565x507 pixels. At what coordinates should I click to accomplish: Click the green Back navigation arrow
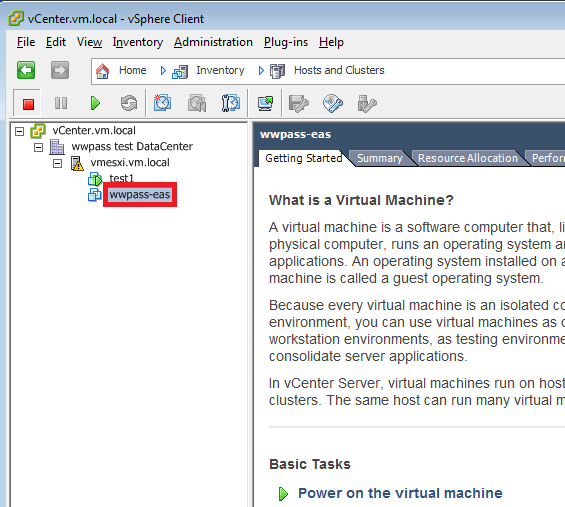click(x=26, y=70)
